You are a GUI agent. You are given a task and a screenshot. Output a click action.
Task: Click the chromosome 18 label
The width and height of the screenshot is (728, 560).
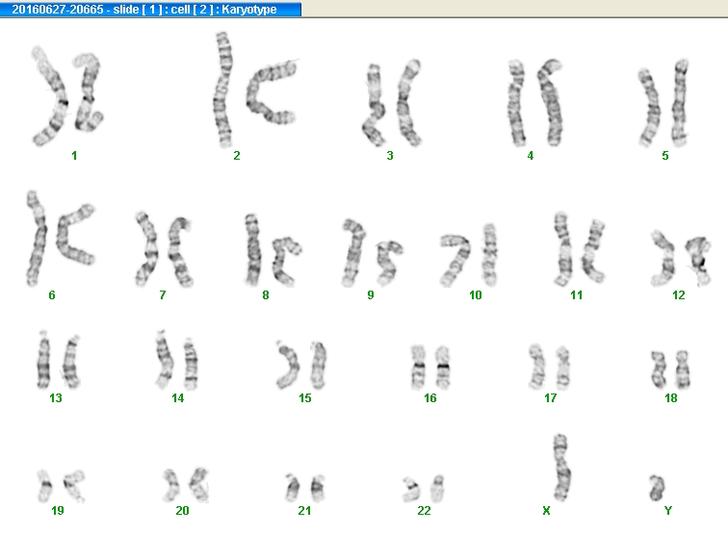[x=671, y=398]
